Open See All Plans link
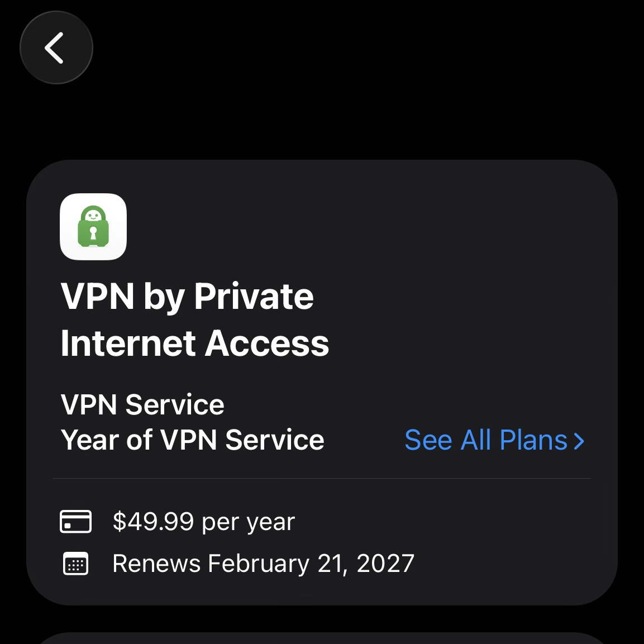644x644 pixels. tap(485, 440)
